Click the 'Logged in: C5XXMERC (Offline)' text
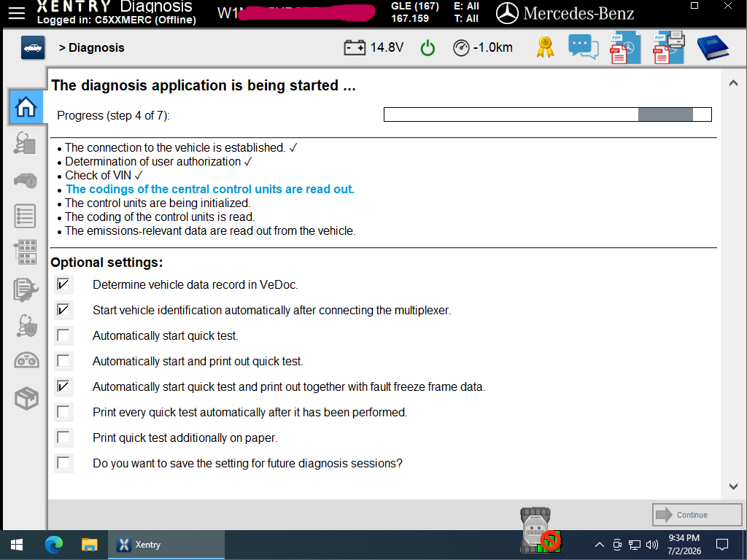The image size is (747, 560). tap(117, 20)
